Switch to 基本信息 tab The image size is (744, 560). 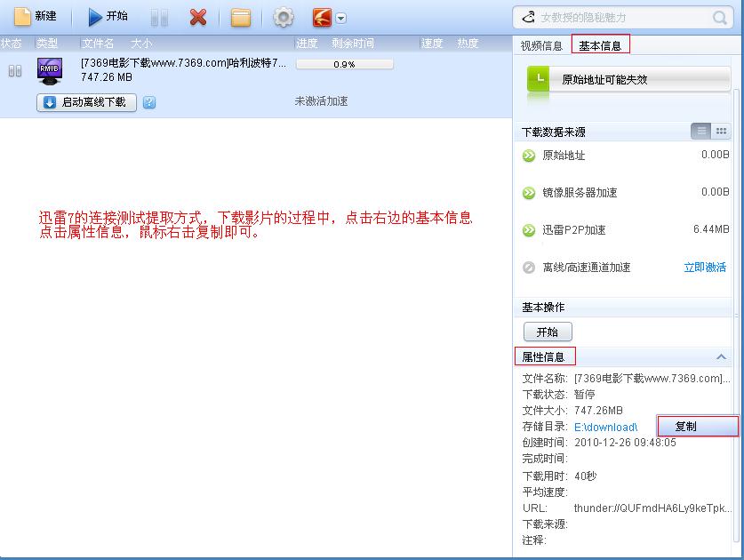tap(600, 45)
